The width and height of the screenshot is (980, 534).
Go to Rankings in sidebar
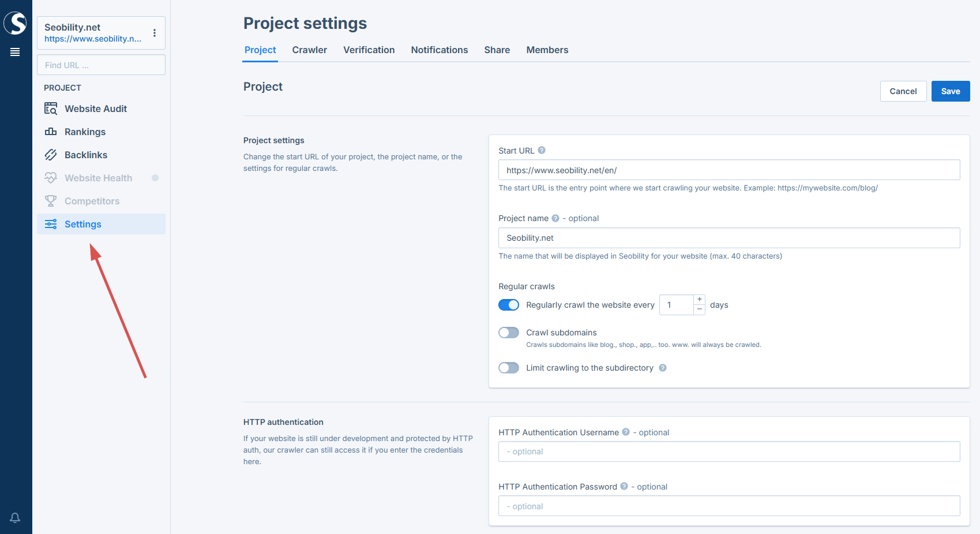tap(101, 132)
